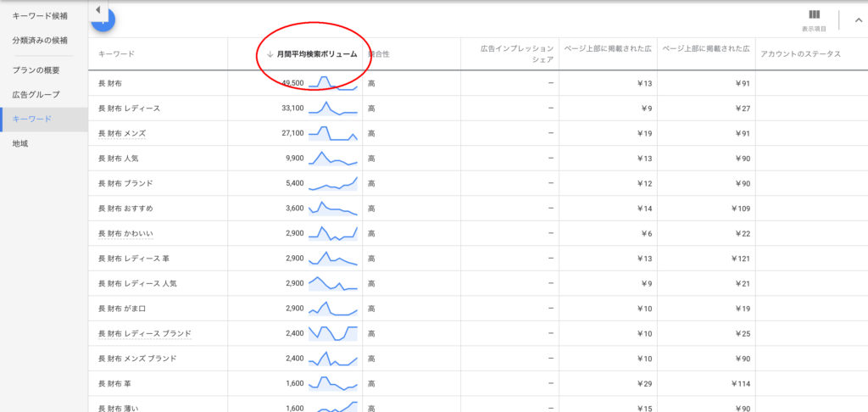Click the trend sparkline for 長 財布 人気
Screen dimensions: 868x412
tap(333, 159)
